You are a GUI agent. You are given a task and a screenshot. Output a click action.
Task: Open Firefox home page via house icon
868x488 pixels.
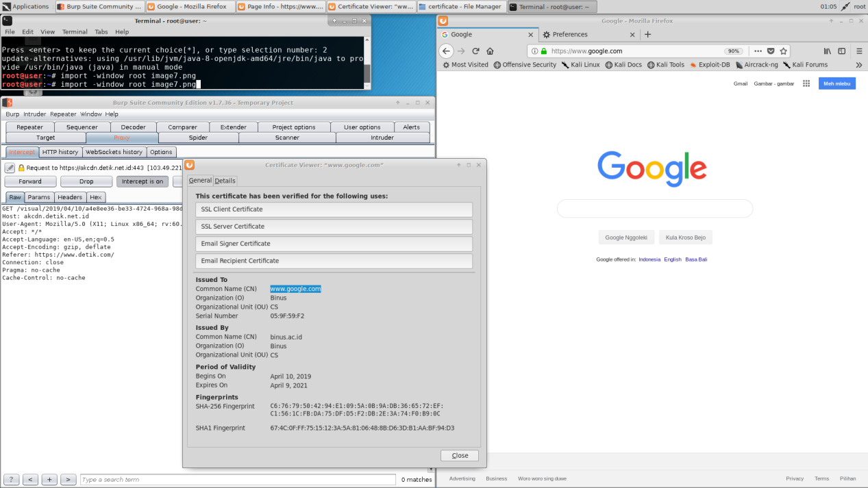(491, 51)
